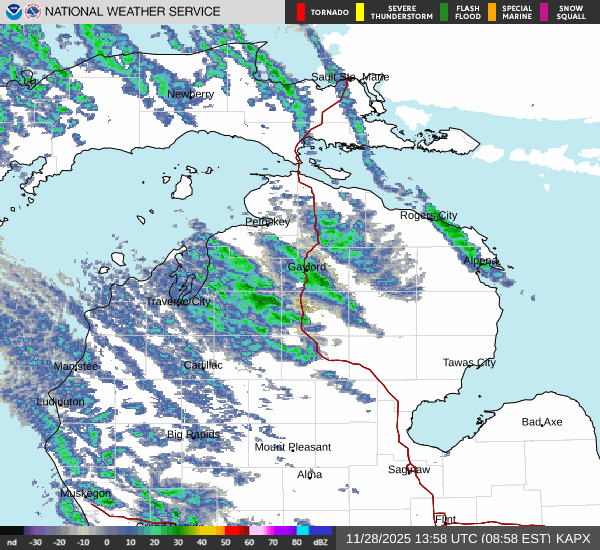Image resolution: width=600 pixels, height=550 pixels.
Task: Click the Newberry label on the map
Action: point(190,94)
